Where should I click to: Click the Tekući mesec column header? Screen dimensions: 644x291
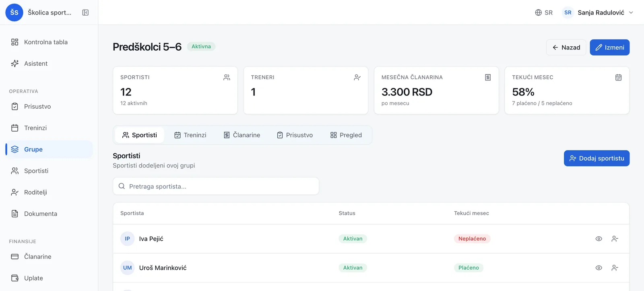coord(471,213)
